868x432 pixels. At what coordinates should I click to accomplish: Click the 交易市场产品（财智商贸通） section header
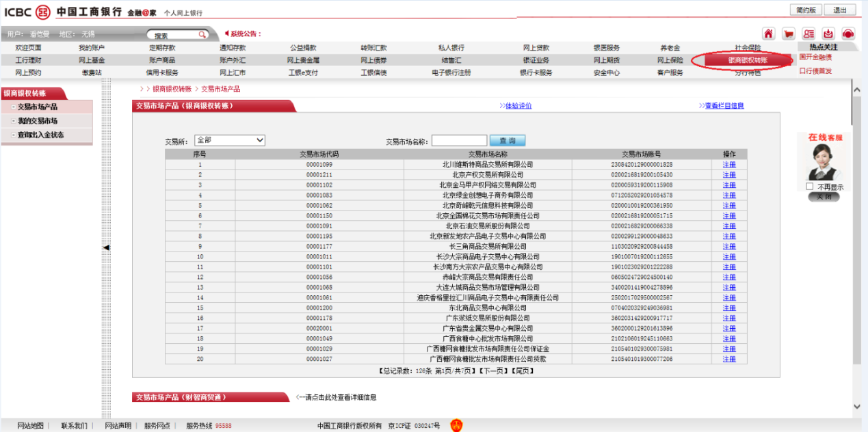(211, 397)
